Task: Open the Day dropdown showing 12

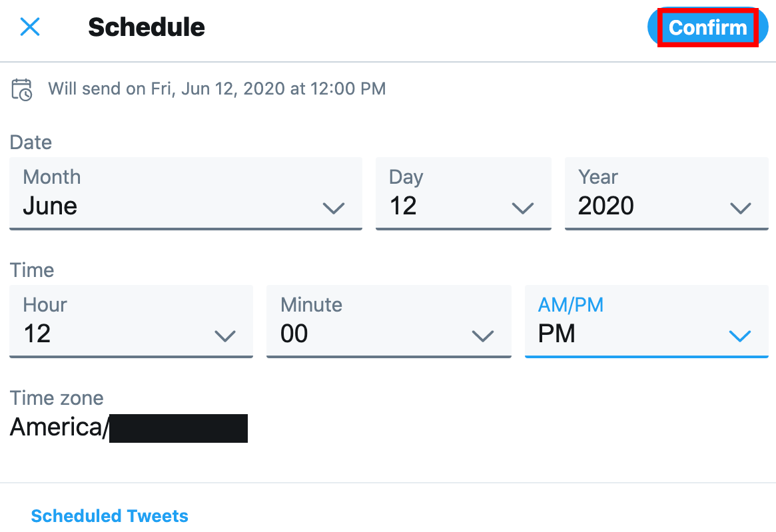Action: coord(463,194)
